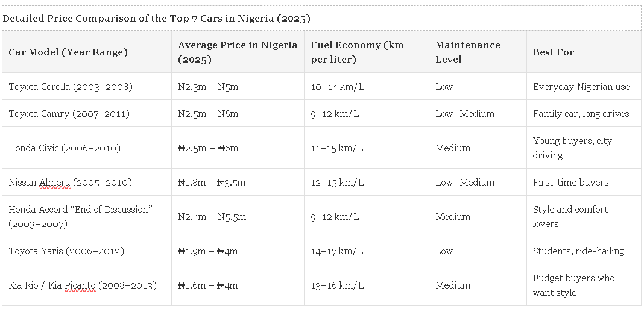The width and height of the screenshot is (644, 312).
Task: Select the Toyota Camry (2007–2011) cell
Action: (x=69, y=114)
